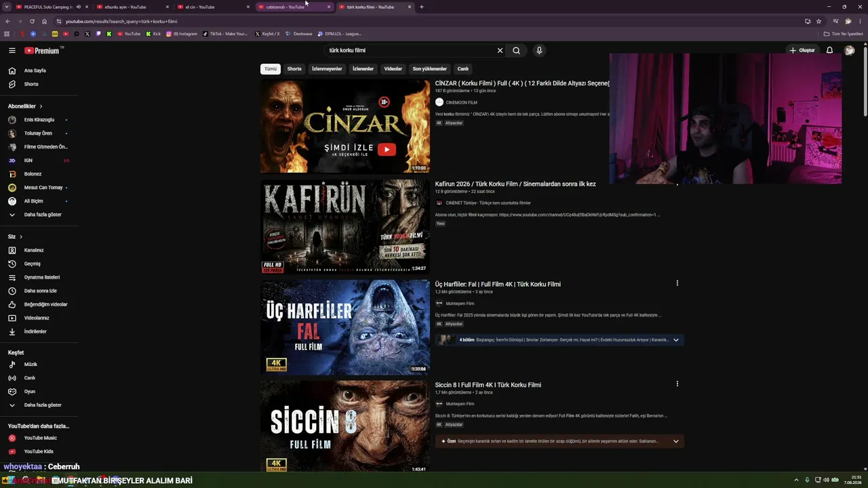This screenshot has width=868, height=488.
Task: Open more options for Siccin 8 video
Action: coord(677,384)
